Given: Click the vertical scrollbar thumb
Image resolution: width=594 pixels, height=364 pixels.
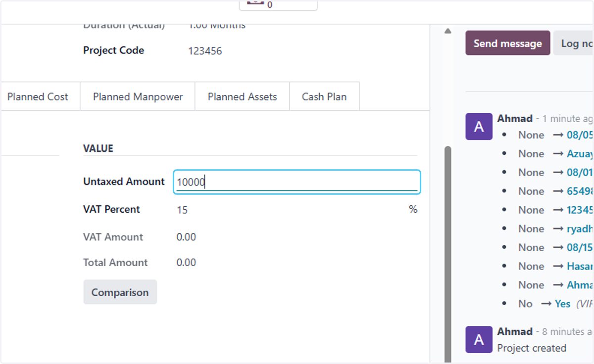Looking at the screenshot, I should [x=448, y=255].
